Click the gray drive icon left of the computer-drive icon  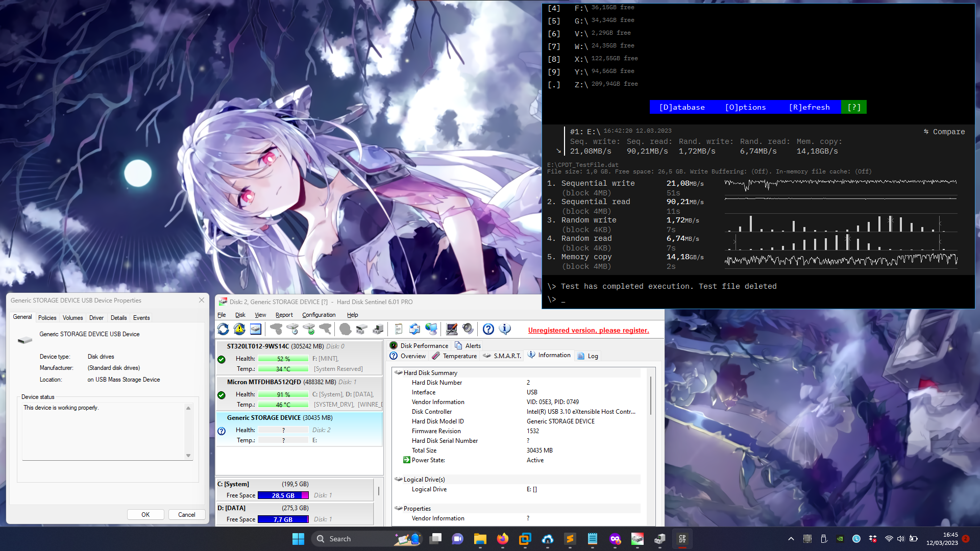pyautogui.click(x=362, y=329)
